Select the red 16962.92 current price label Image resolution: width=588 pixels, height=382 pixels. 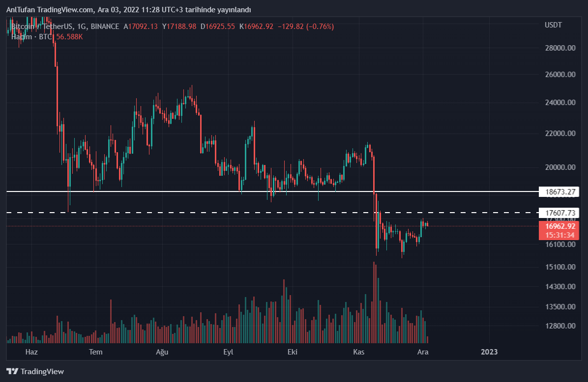(559, 226)
